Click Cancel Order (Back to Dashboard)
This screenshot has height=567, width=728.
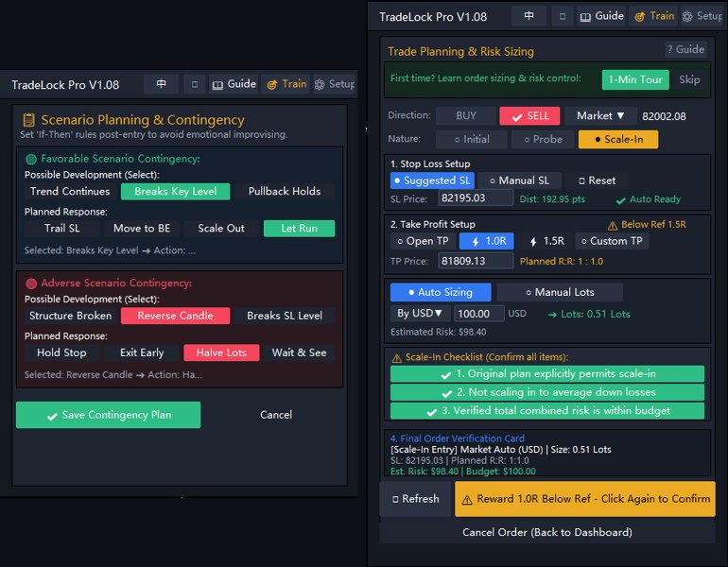[x=546, y=532]
